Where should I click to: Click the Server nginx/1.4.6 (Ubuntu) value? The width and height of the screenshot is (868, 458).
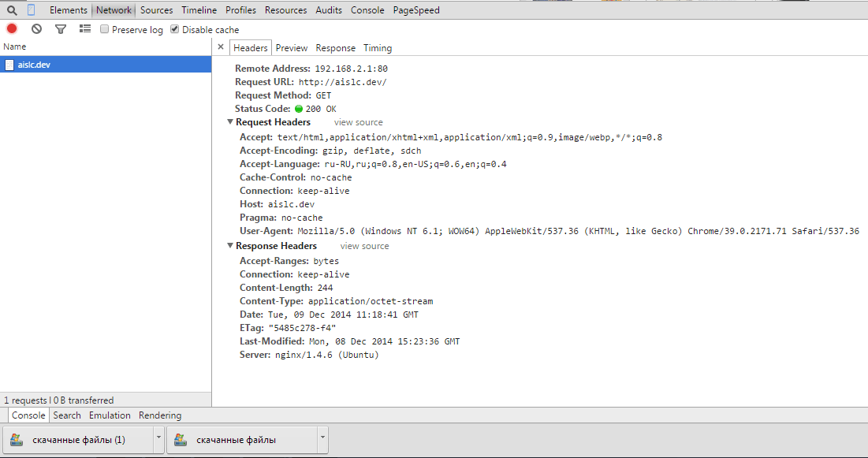[326, 355]
